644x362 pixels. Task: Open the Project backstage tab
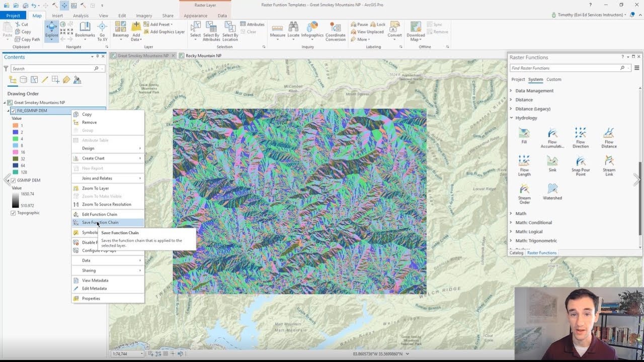point(13,16)
